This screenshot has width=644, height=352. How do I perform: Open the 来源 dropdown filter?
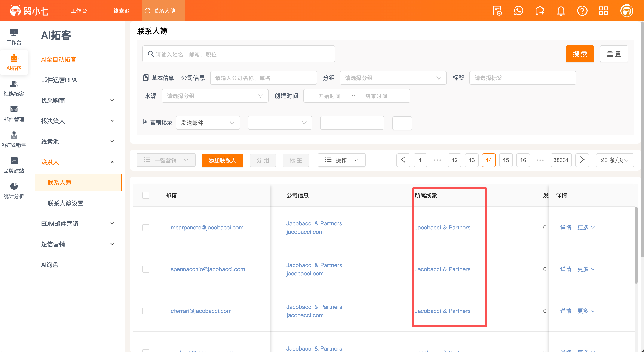tap(215, 96)
